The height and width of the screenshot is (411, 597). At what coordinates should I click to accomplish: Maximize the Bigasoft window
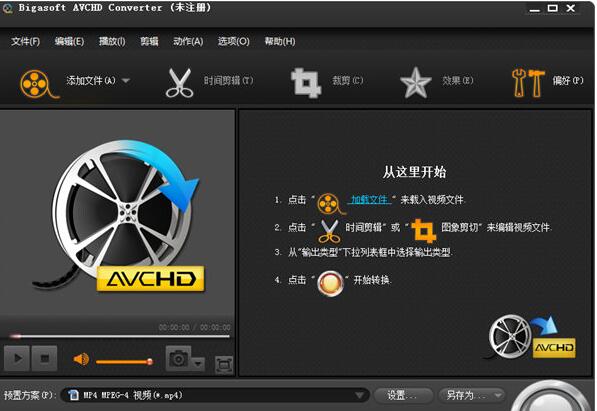click(x=552, y=8)
